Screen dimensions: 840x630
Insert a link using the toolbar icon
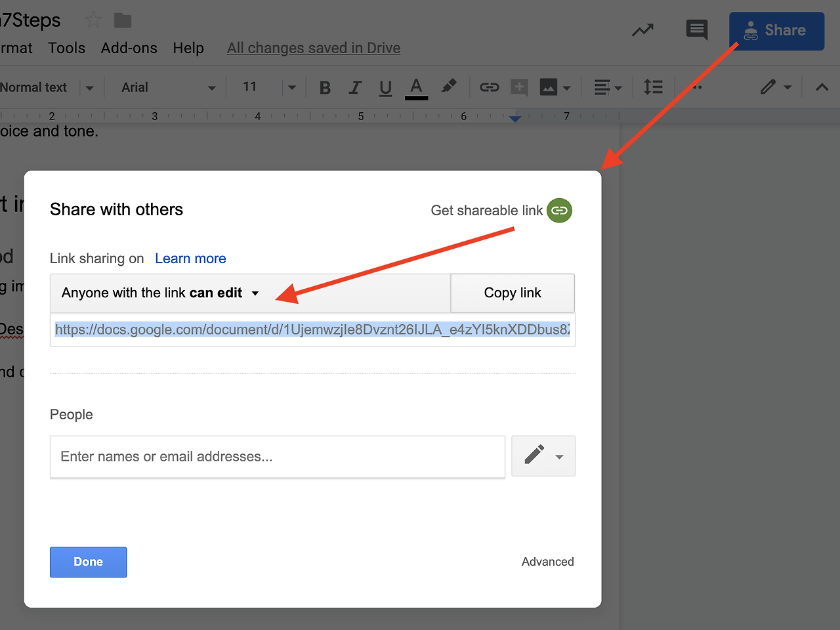pos(489,87)
